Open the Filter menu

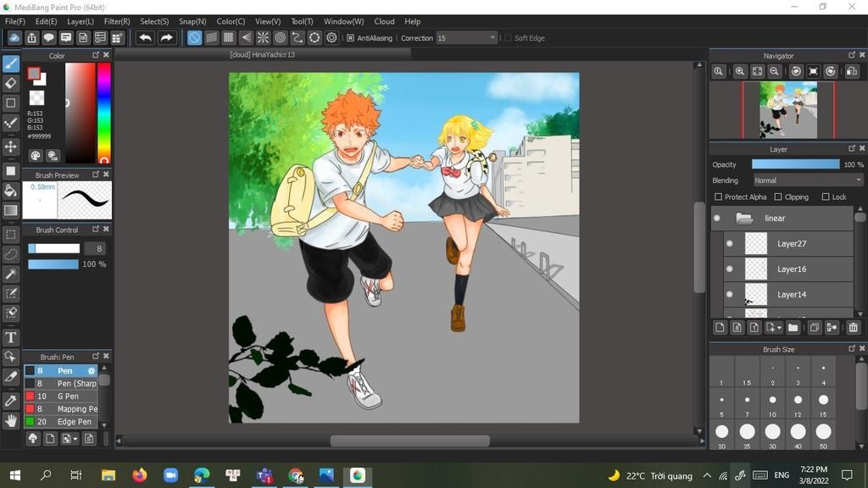point(117,21)
